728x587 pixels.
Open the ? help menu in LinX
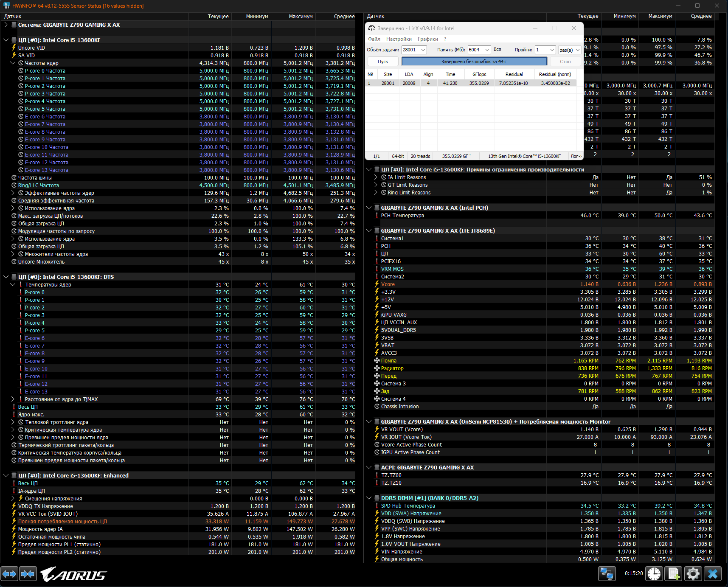pyautogui.click(x=445, y=39)
